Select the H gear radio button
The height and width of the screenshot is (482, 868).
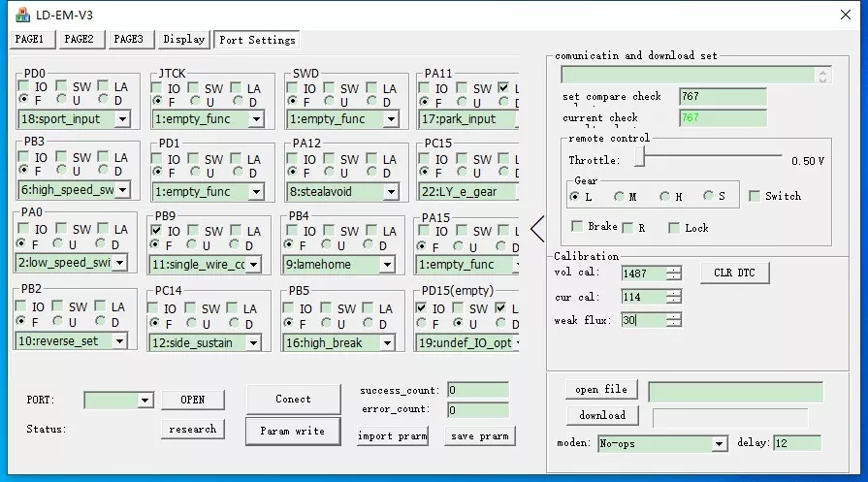pyautogui.click(x=665, y=197)
